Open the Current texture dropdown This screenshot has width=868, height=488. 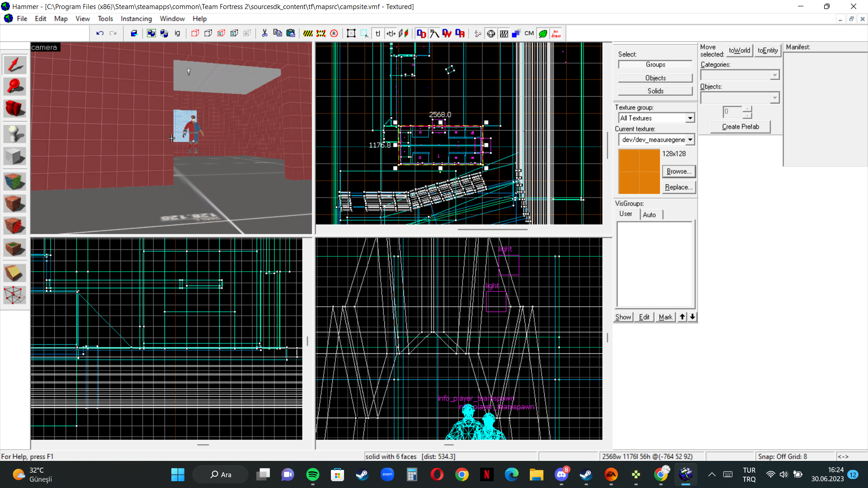(x=690, y=140)
